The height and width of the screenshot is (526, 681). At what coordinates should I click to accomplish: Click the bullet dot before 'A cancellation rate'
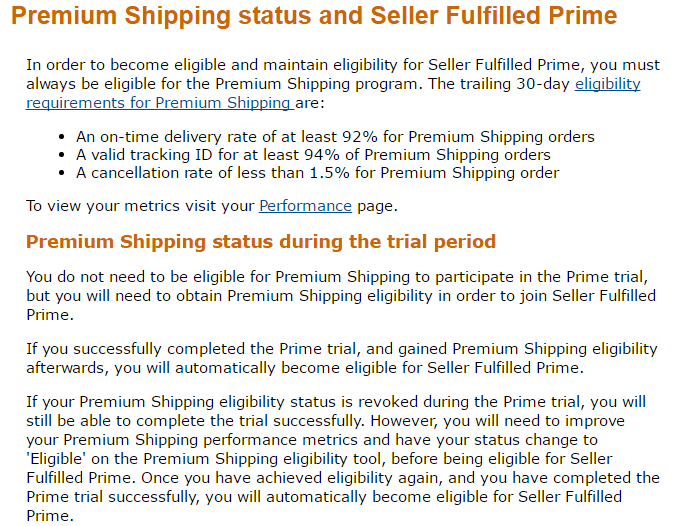(x=62, y=173)
